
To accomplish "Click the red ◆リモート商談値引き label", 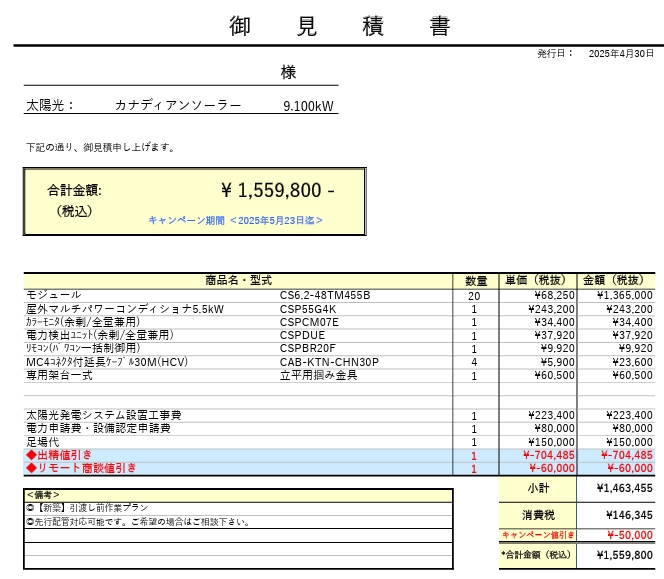I will tap(81, 468).
